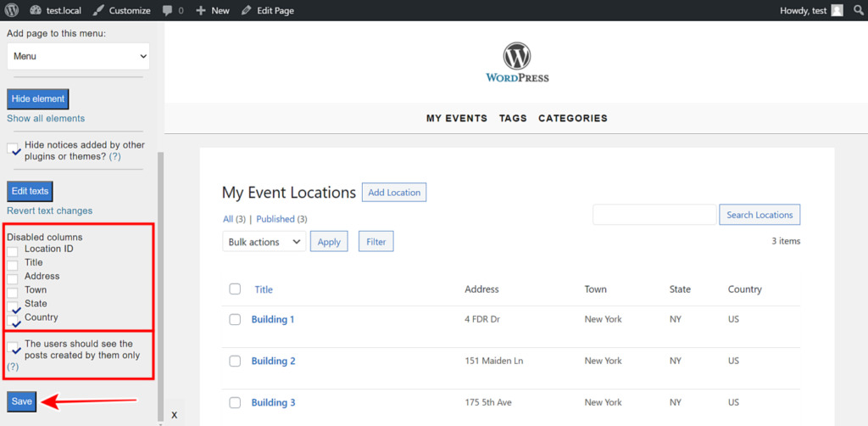Viewport: 868px width, 426px height.
Task: Uncheck the State disabled column box
Action: 12,306
